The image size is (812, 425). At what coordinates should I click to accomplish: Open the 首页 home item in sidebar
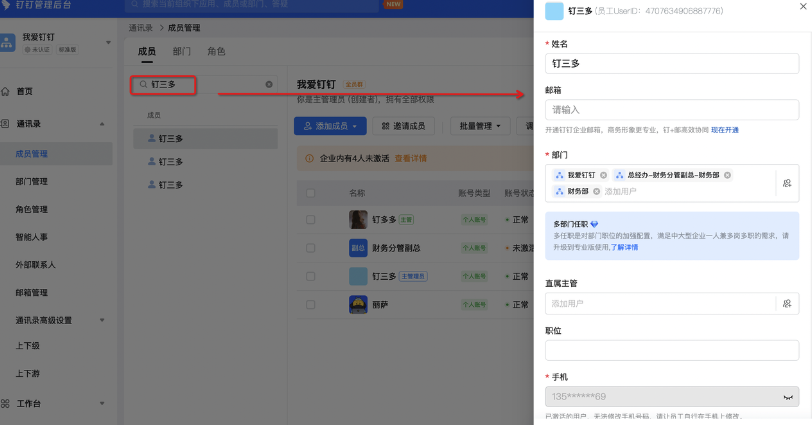tap(24, 91)
